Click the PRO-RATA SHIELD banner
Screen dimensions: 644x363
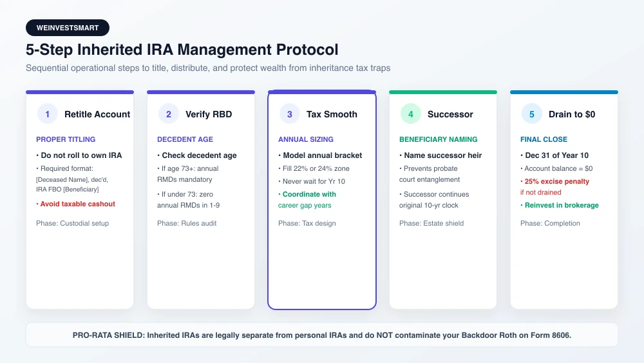322,335
